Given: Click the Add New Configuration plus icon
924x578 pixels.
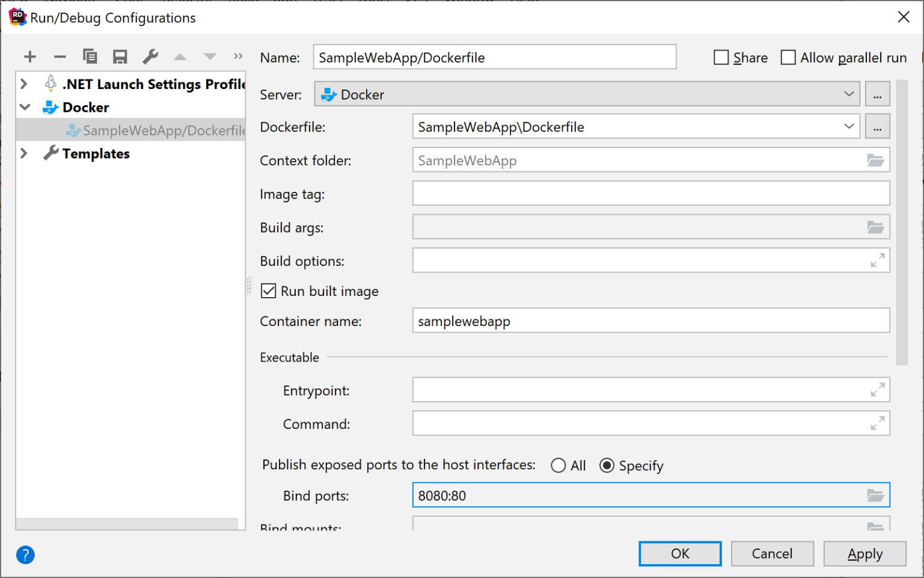Looking at the screenshot, I should pyautogui.click(x=30, y=57).
